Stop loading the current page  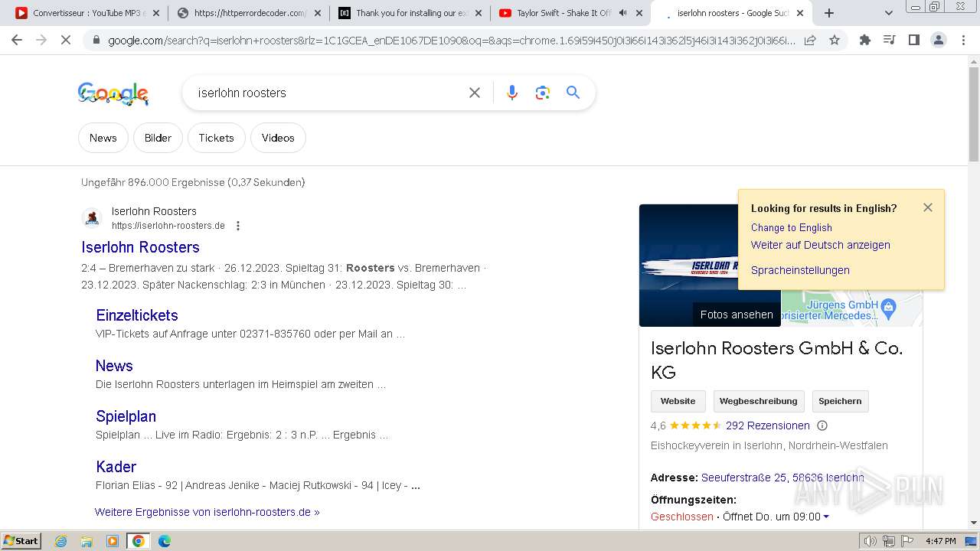click(66, 40)
